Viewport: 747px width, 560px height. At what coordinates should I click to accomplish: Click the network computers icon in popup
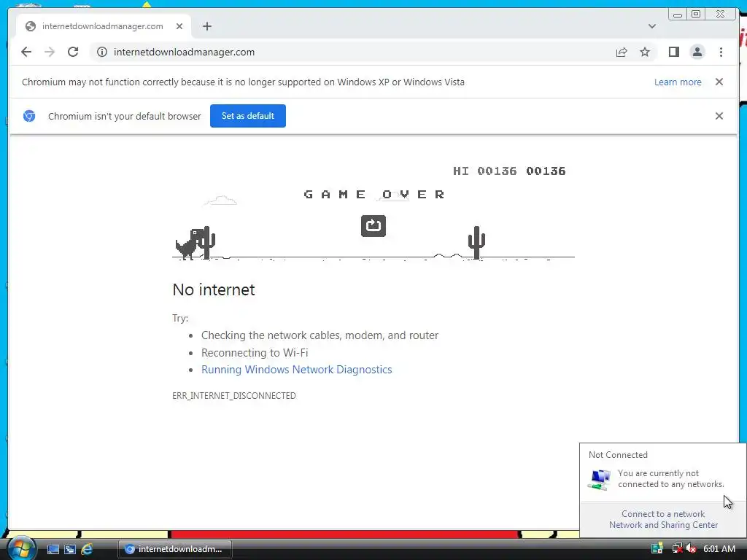coord(600,479)
